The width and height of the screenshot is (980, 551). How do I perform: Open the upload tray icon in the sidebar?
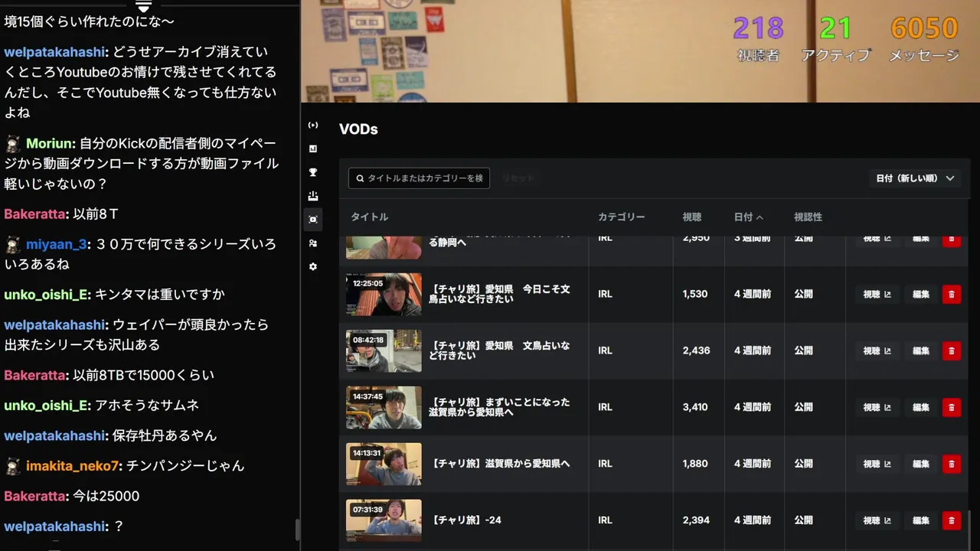pos(313,196)
